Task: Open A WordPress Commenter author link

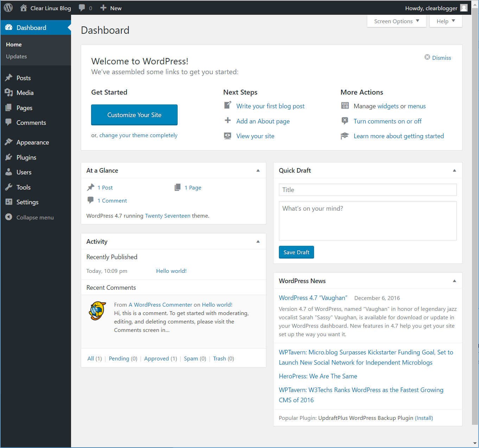Action: pos(160,305)
